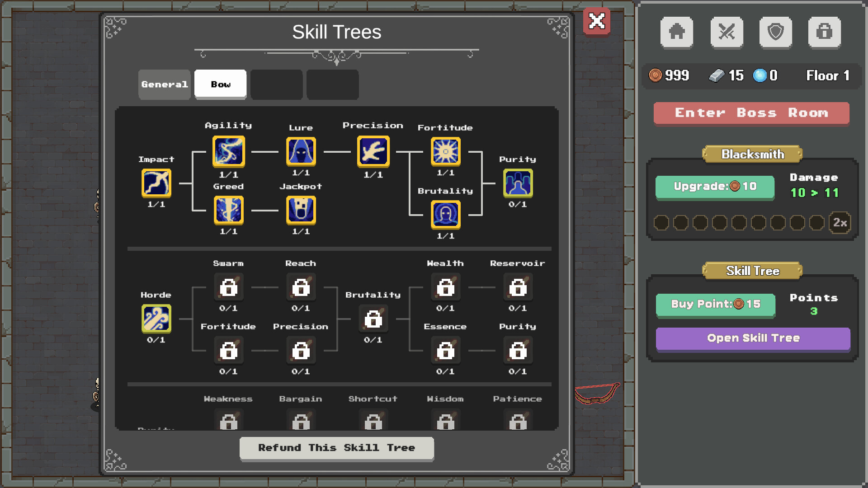Click Enter Boss Room
Viewport: 868px width, 488px height.
751,113
